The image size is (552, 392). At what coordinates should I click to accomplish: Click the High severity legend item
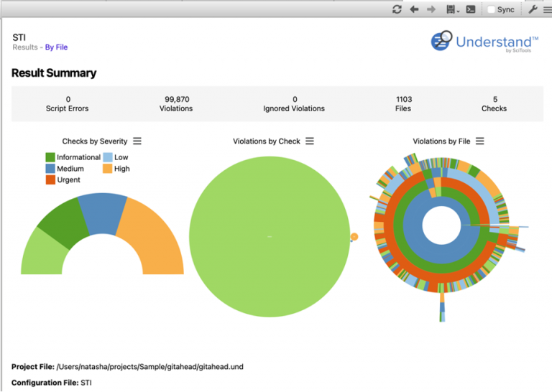116,169
